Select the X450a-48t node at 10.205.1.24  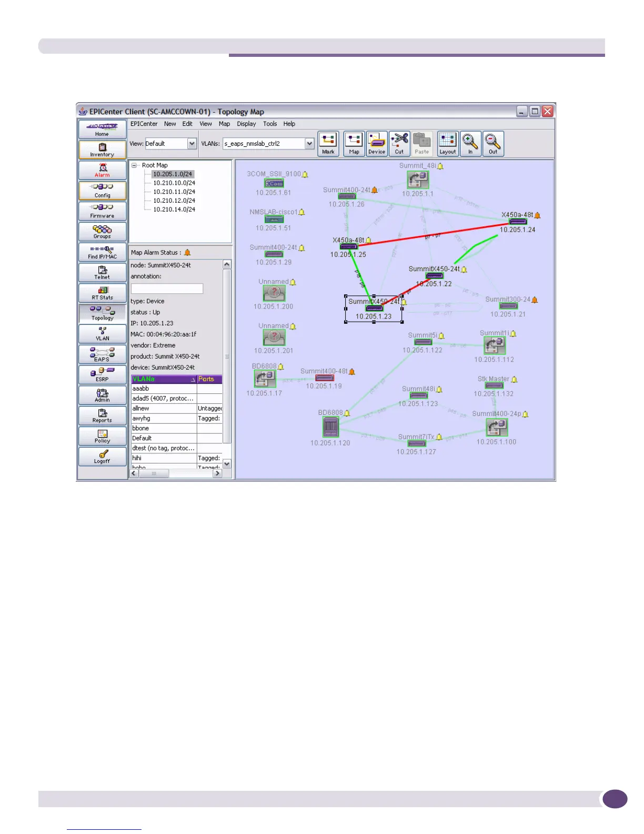click(518, 222)
